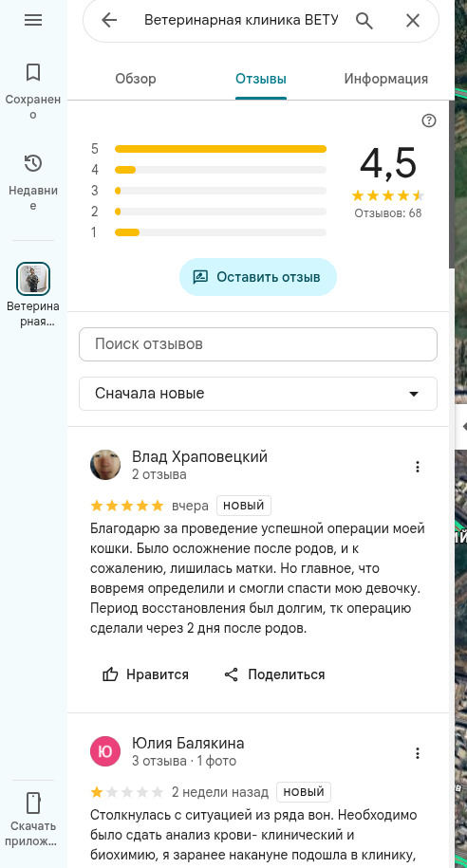Share the review via Поделиться
This screenshot has width=467, height=868.
[x=274, y=674]
